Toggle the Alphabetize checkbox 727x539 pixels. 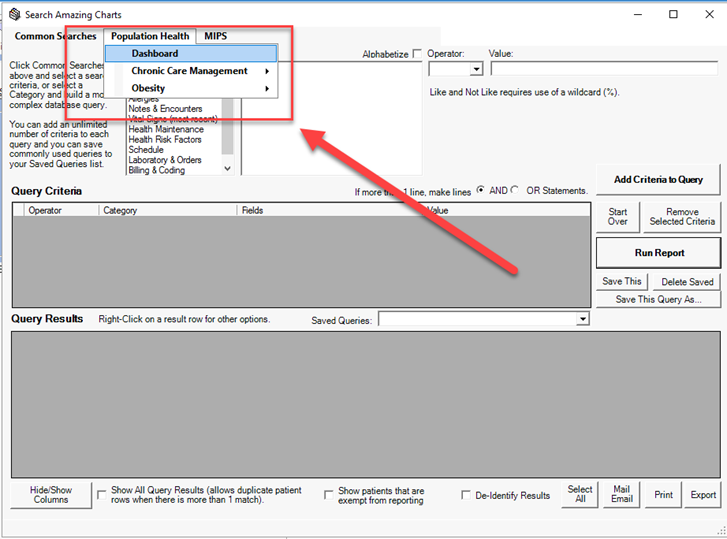click(x=417, y=54)
